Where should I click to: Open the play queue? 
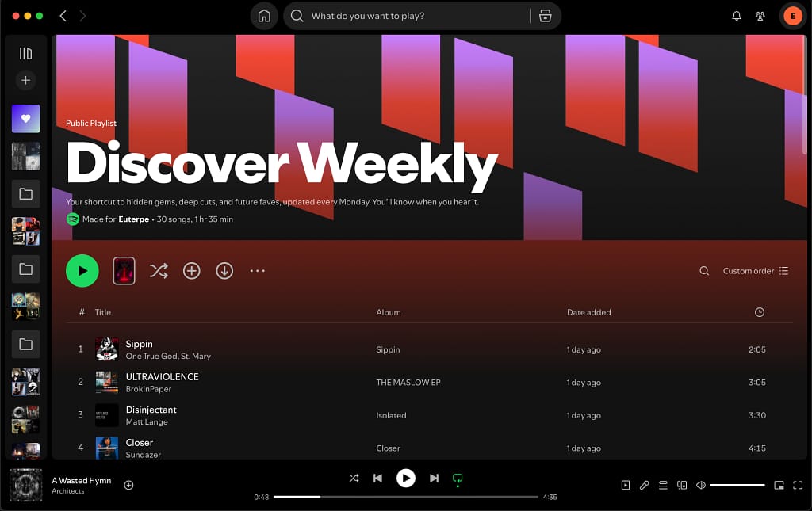(663, 485)
